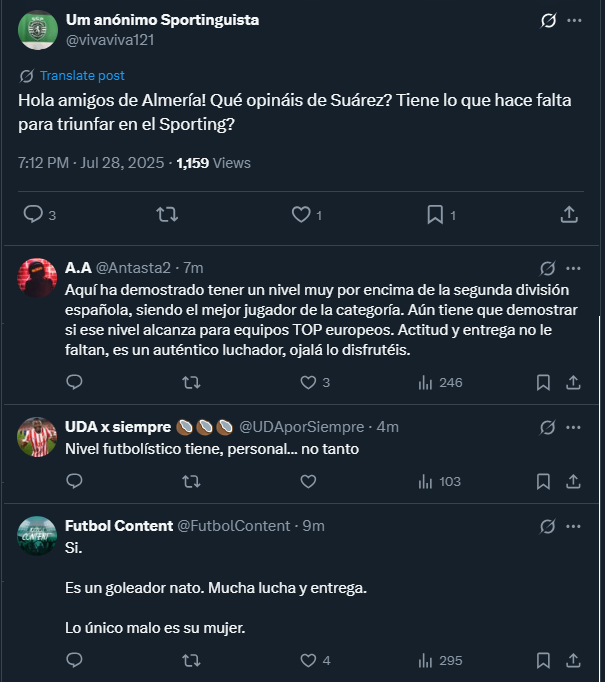The image size is (605, 682).
Task: Share the main post
Action: point(568,214)
